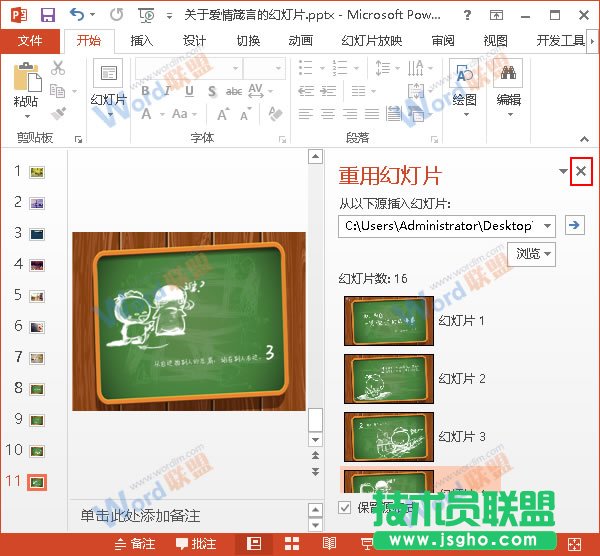Click the Undo arrow icon

click(x=78, y=15)
